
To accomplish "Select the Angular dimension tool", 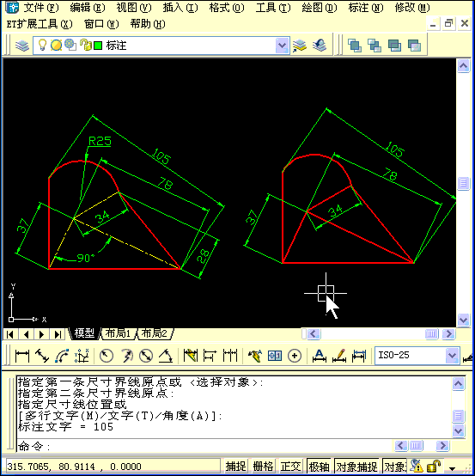I will tap(166, 356).
